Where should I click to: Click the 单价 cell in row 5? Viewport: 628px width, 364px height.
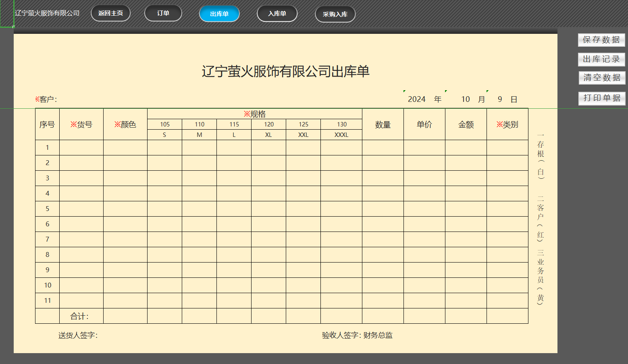[x=424, y=209]
